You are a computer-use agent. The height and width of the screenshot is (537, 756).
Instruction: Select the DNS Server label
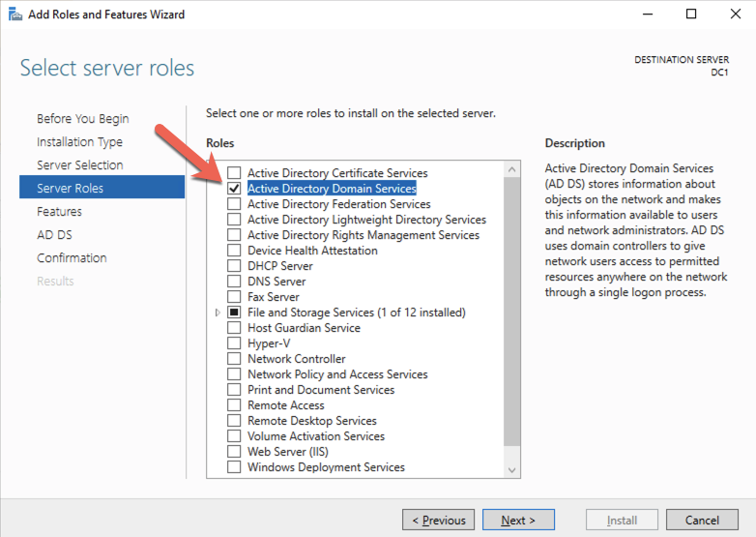(x=276, y=282)
